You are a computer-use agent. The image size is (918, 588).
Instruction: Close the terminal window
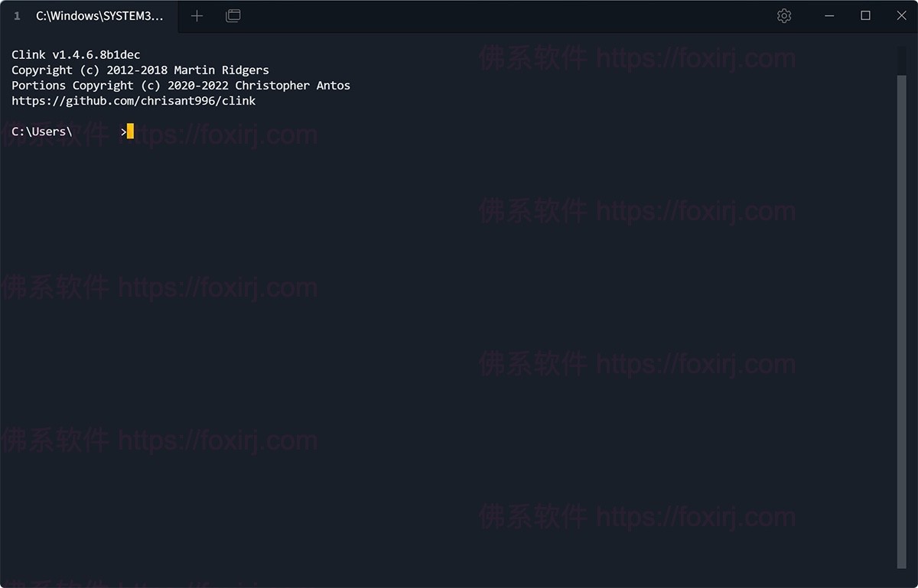pyautogui.click(x=901, y=16)
